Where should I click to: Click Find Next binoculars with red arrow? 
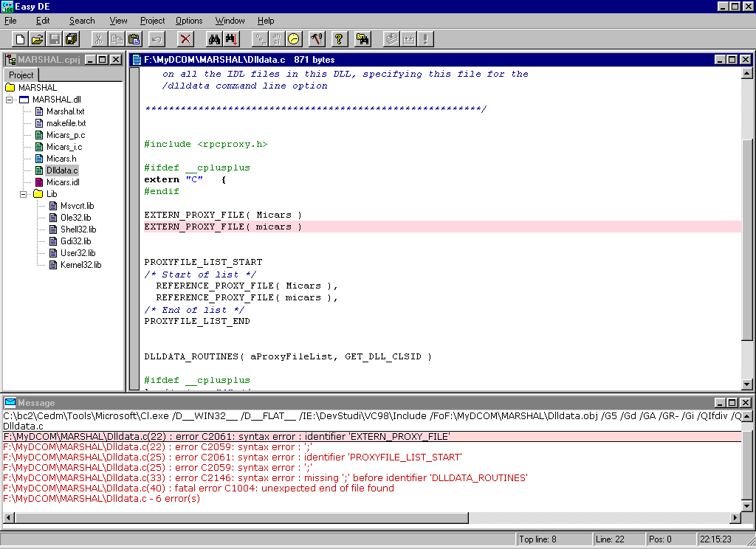click(231, 39)
